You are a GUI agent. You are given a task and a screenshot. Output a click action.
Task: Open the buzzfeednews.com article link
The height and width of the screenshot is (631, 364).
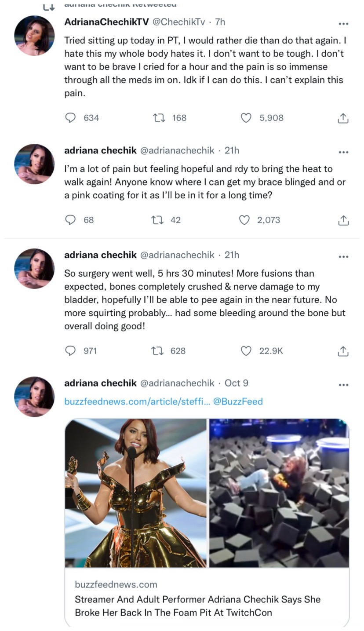(x=137, y=401)
